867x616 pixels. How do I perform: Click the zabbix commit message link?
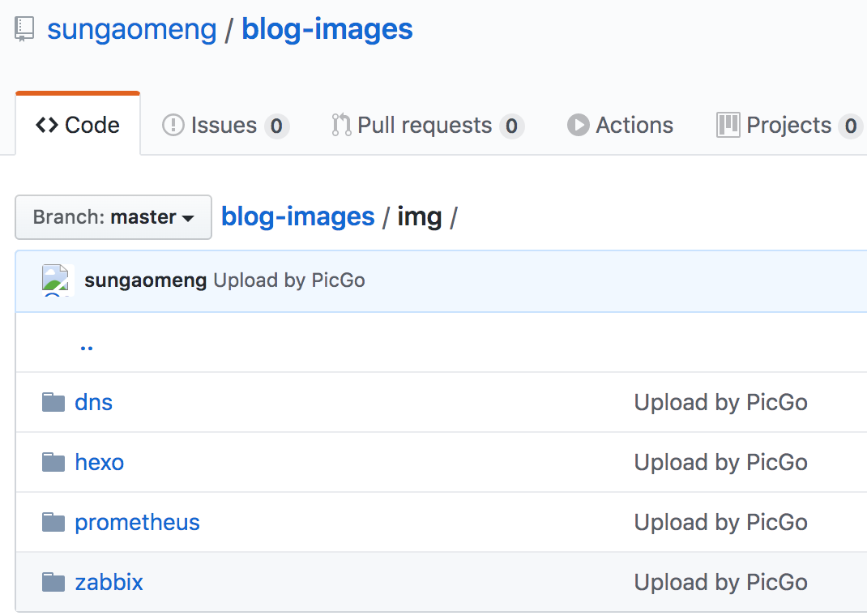click(x=720, y=583)
